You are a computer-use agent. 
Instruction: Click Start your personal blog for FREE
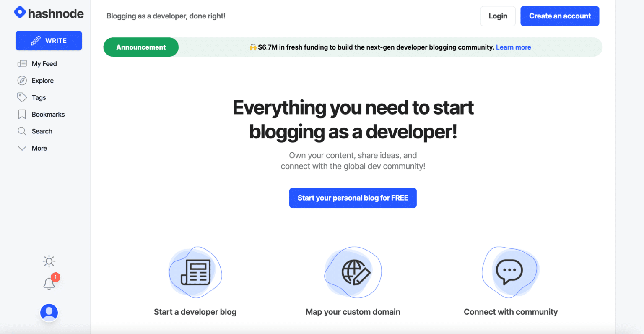[353, 198]
